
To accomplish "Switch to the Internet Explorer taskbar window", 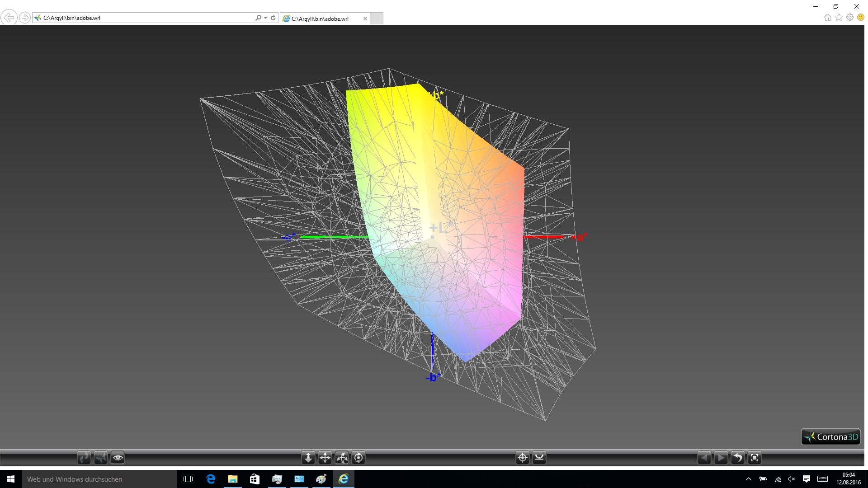I will coord(344,479).
